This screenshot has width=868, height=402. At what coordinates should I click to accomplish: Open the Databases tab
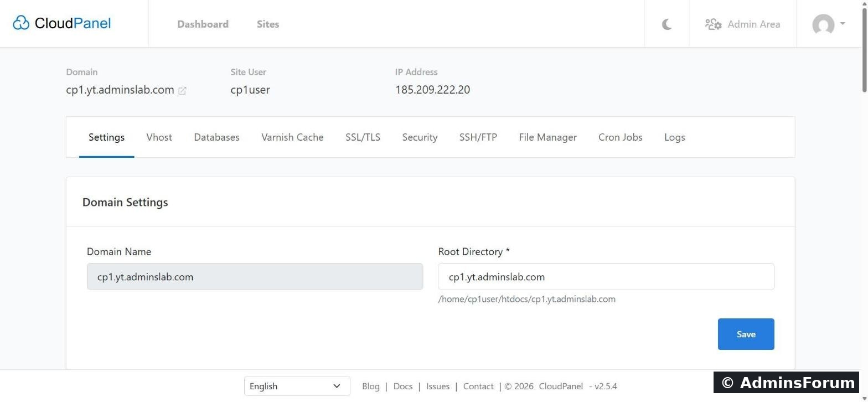[216, 137]
